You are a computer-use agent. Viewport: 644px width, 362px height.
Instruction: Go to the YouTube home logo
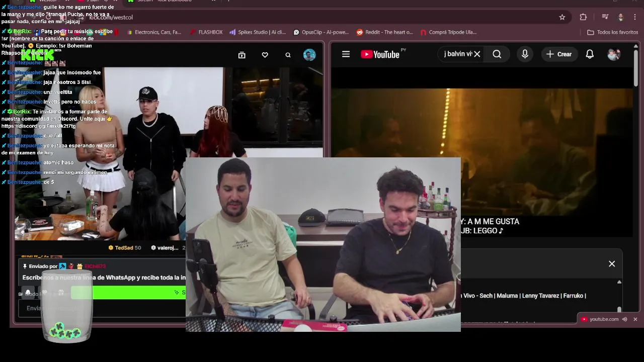coord(380,54)
